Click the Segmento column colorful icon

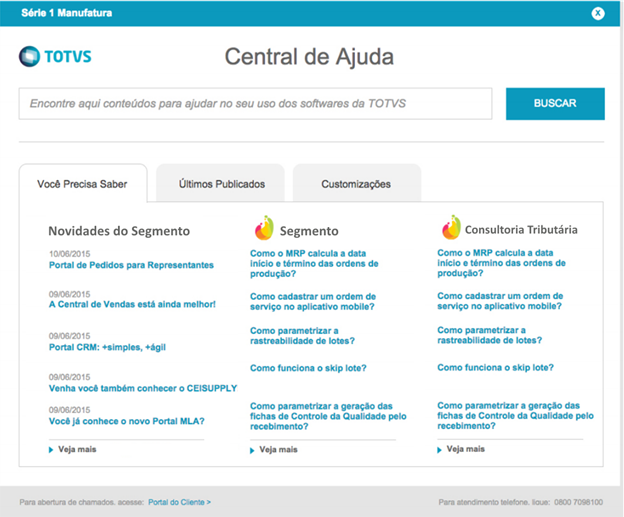tap(264, 228)
